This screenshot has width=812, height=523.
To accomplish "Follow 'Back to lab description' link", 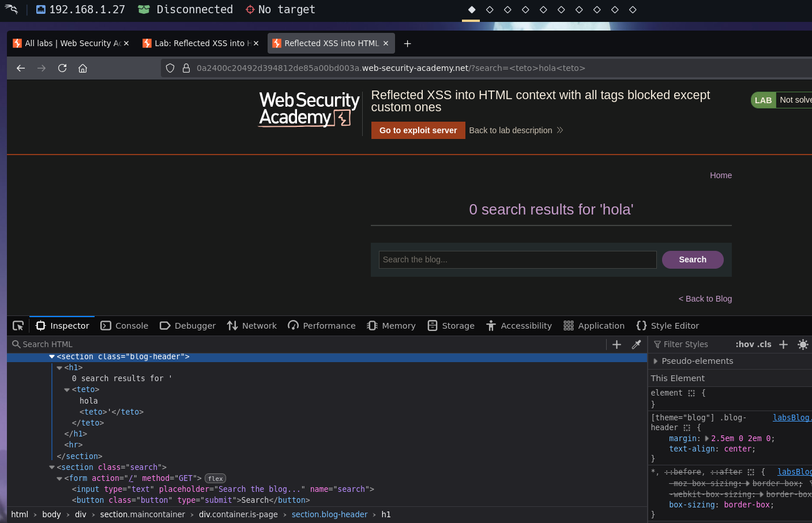I will pos(516,130).
